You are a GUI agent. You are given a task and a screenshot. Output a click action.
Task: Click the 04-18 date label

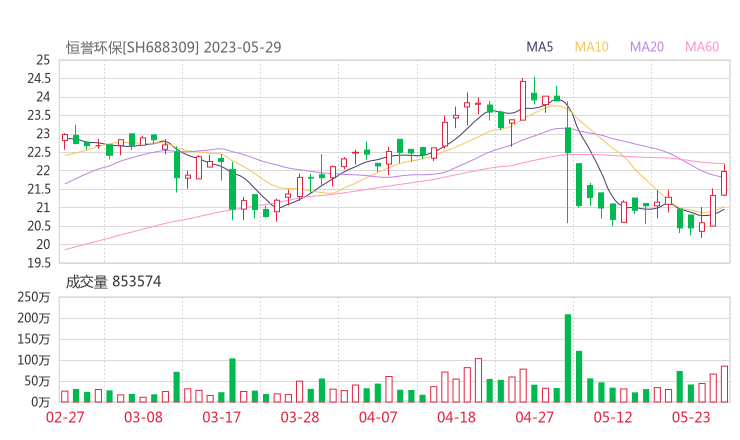point(456,417)
